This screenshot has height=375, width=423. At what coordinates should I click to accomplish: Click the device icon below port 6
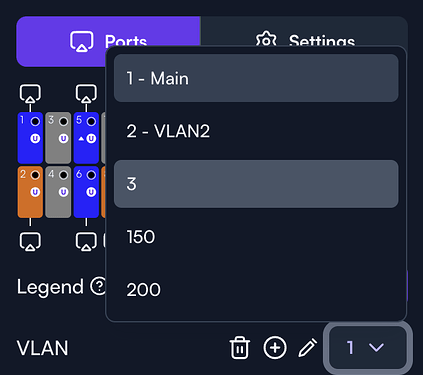[86, 241]
